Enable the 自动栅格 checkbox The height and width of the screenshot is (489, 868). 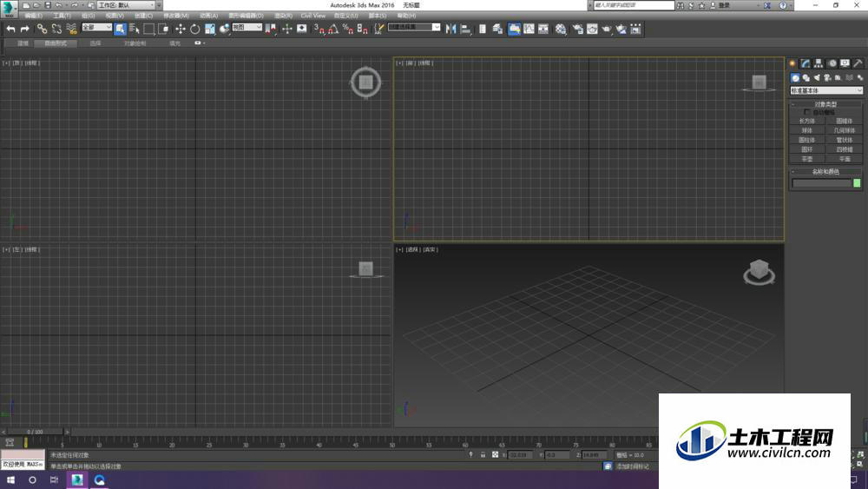(x=807, y=112)
